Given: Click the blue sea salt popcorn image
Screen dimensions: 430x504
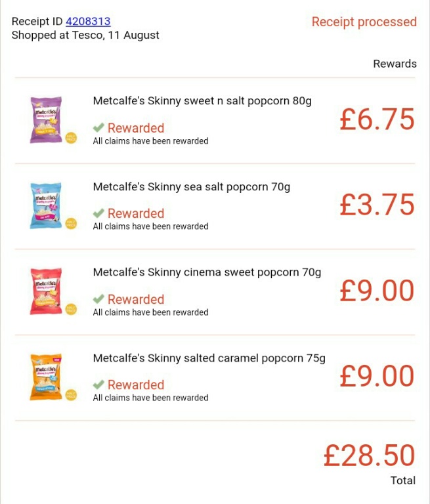Looking at the screenshot, I should pos(46,205).
